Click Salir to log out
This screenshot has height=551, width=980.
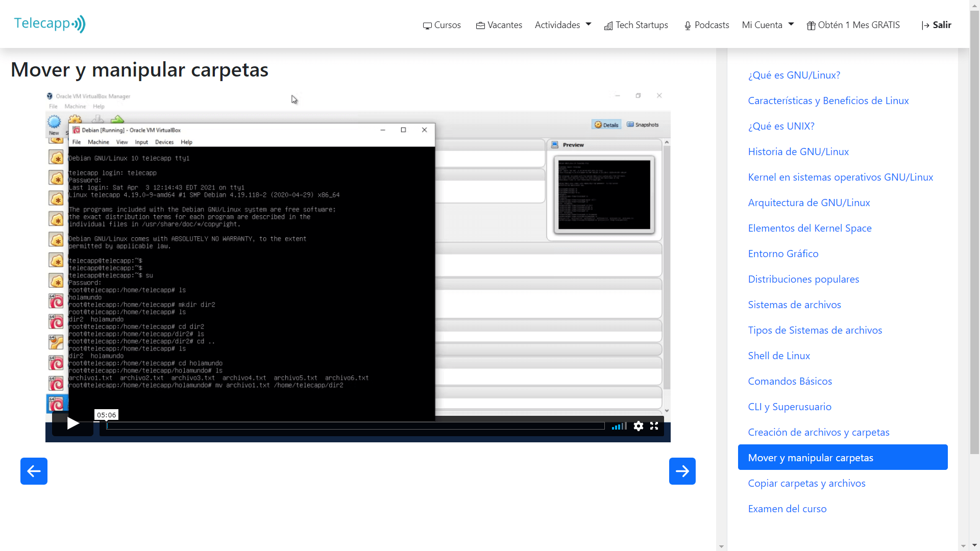pyautogui.click(x=936, y=25)
